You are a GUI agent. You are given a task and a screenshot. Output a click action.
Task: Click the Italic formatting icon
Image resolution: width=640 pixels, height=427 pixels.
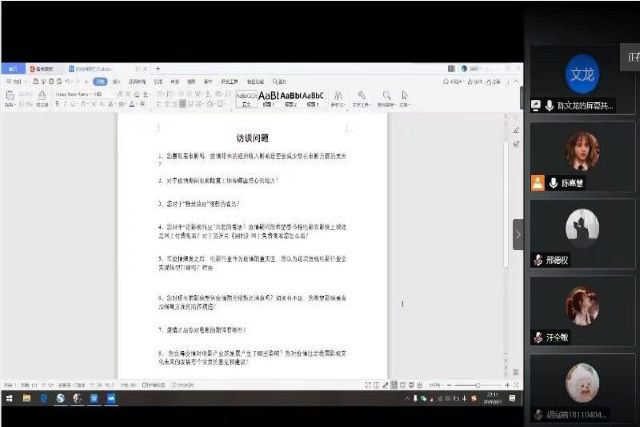point(65,103)
